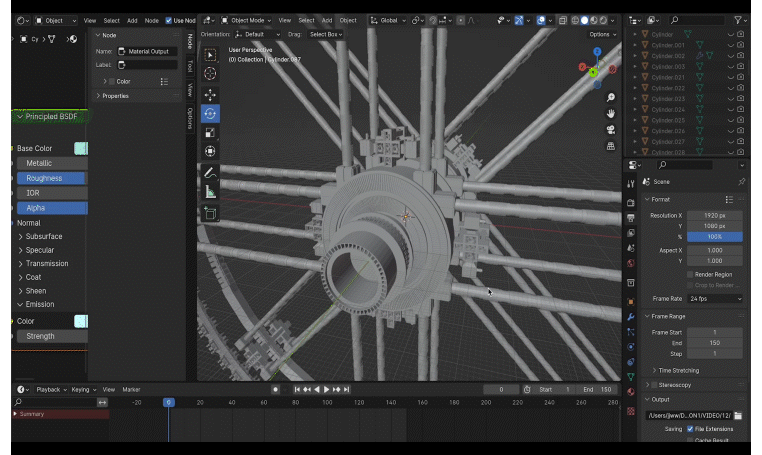
Task: Click the auto keying record button
Action: pos(275,389)
